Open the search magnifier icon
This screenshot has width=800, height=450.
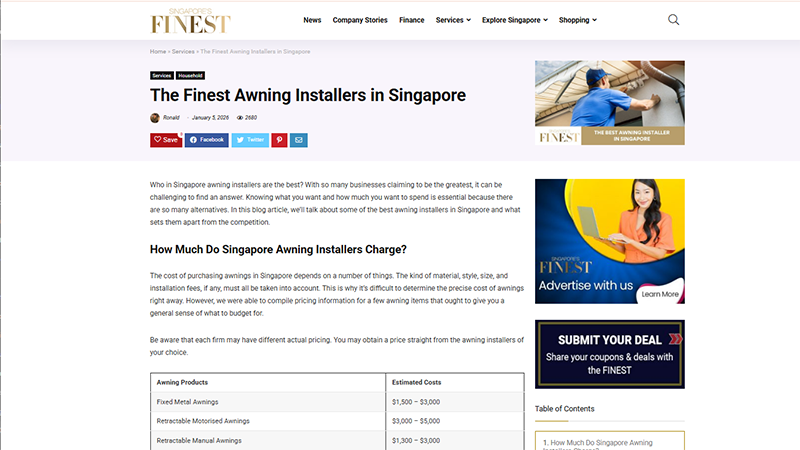coord(673,20)
